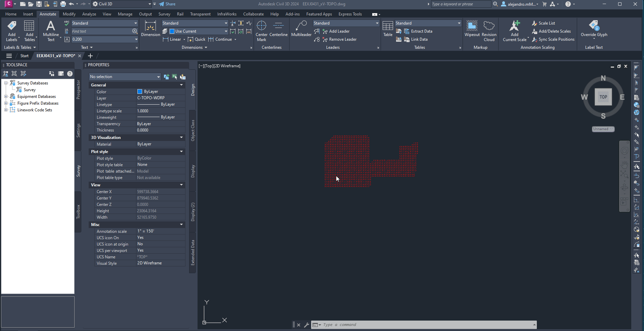Select the Wipeout tool in Markup
The image size is (644, 331).
[x=472, y=29]
